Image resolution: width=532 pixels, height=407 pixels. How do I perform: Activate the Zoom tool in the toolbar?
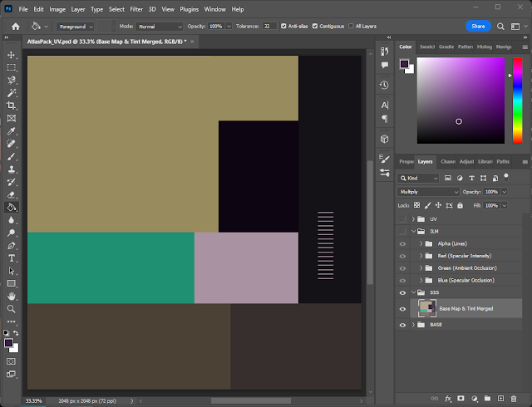[12, 308]
